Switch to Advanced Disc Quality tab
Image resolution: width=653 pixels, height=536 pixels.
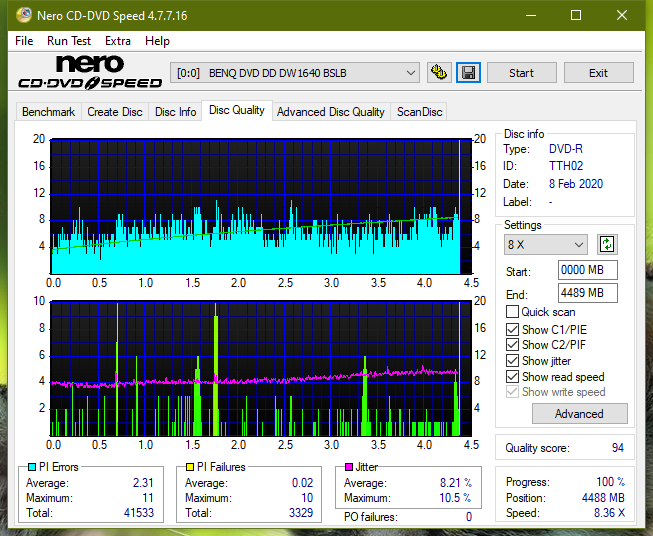click(x=331, y=112)
